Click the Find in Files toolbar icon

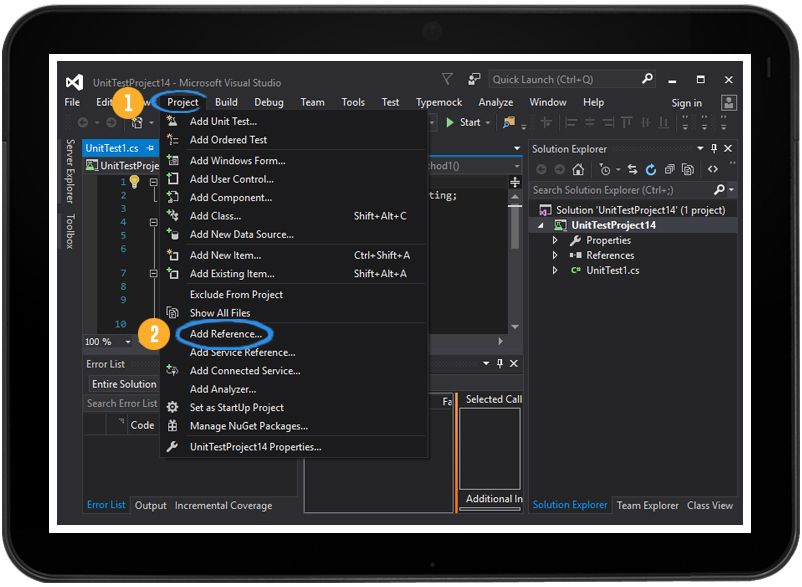pos(509,122)
